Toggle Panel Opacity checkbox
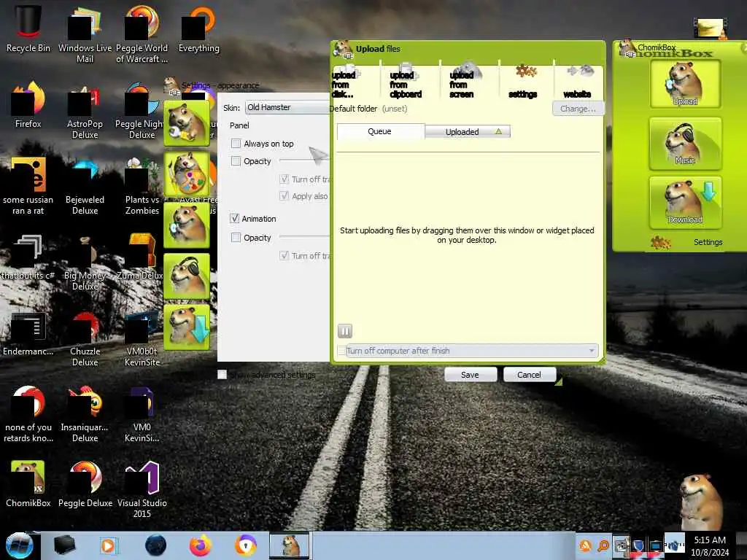The image size is (747, 560). pyautogui.click(x=236, y=161)
